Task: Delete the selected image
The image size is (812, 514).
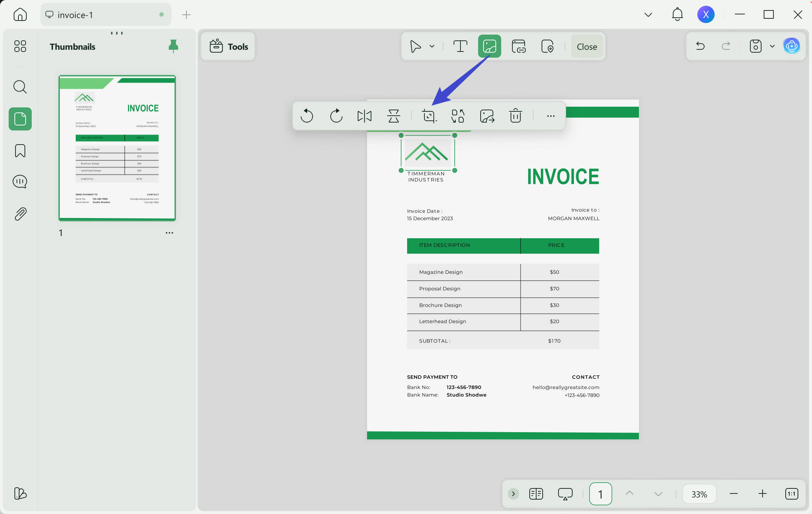Action: [516, 116]
